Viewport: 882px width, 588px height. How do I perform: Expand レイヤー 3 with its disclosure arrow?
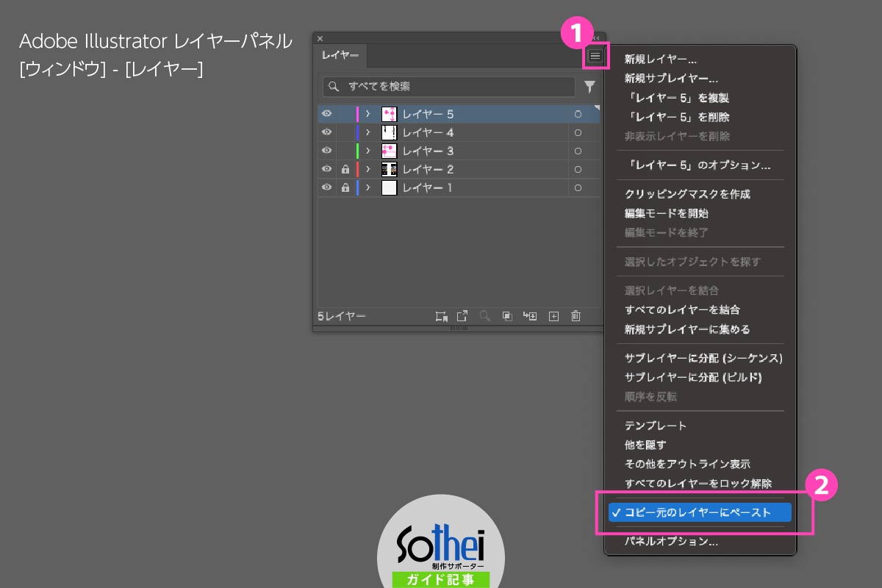click(367, 150)
